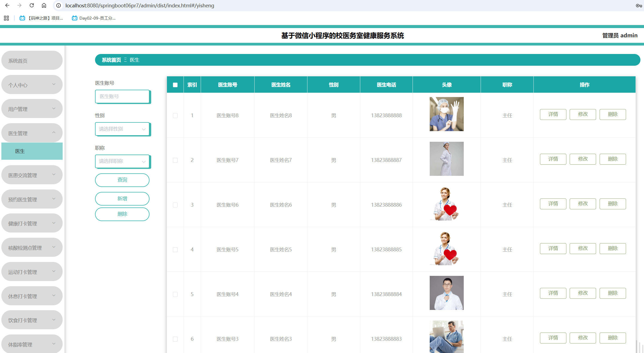Select 系统首页 in the sidebar
644x353 pixels.
click(32, 61)
